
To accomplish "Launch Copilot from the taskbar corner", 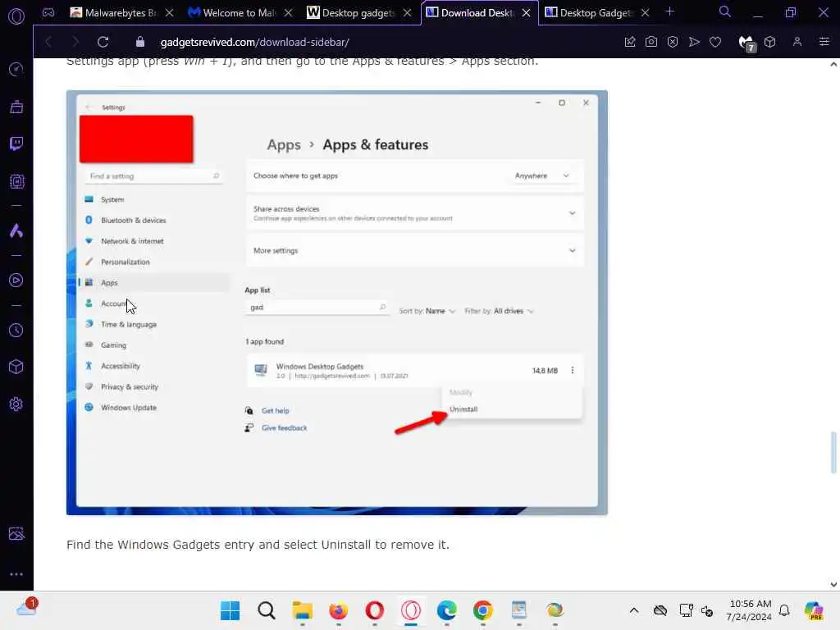I will tap(815, 610).
